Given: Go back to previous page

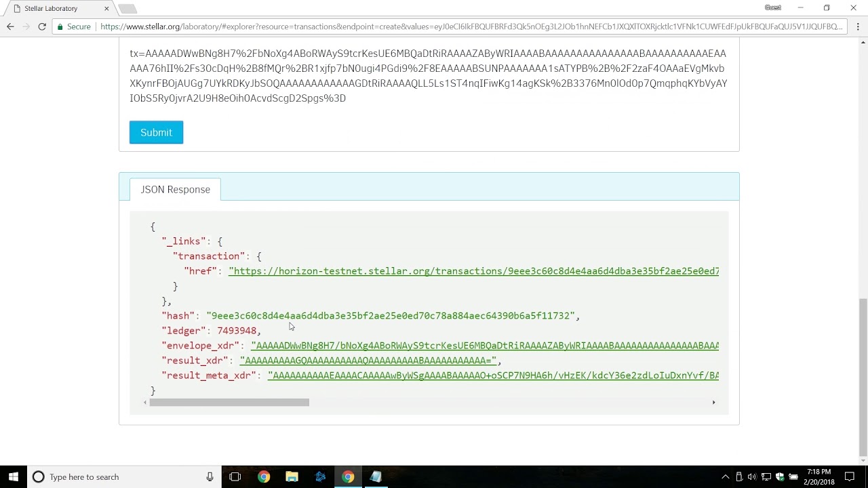Looking at the screenshot, I should (10, 26).
